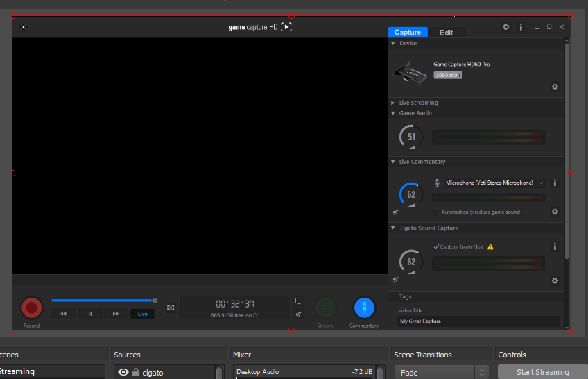Select the Streaming scene in OBS
Image resolution: width=588 pixels, height=379 pixels.
click(x=53, y=371)
